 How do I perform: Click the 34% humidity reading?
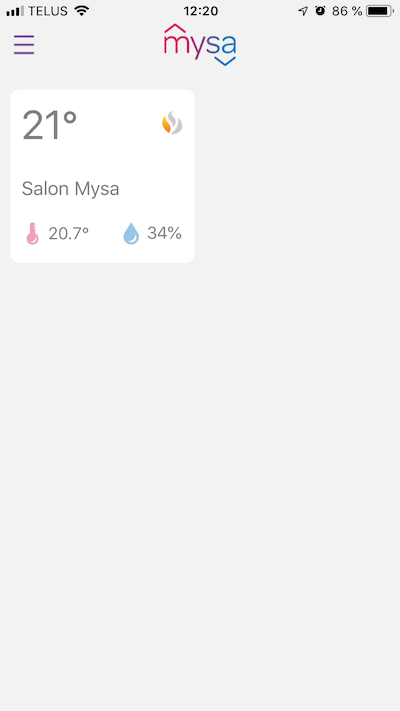click(x=164, y=233)
